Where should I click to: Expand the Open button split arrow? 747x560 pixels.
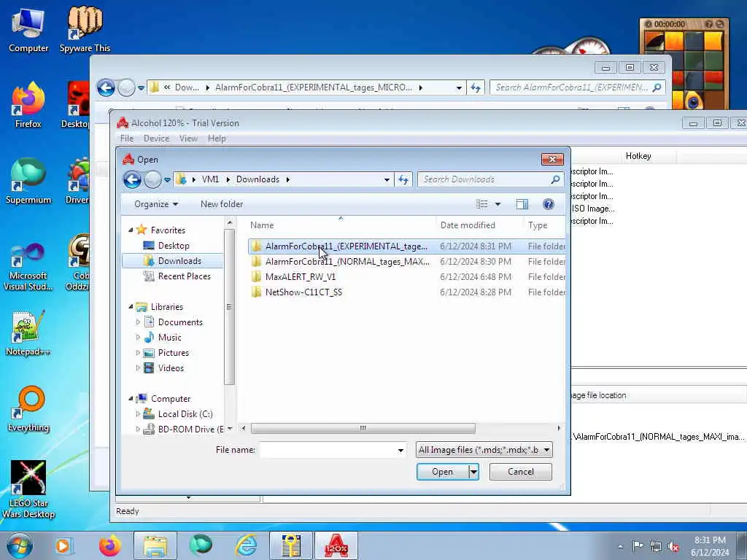(x=473, y=472)
